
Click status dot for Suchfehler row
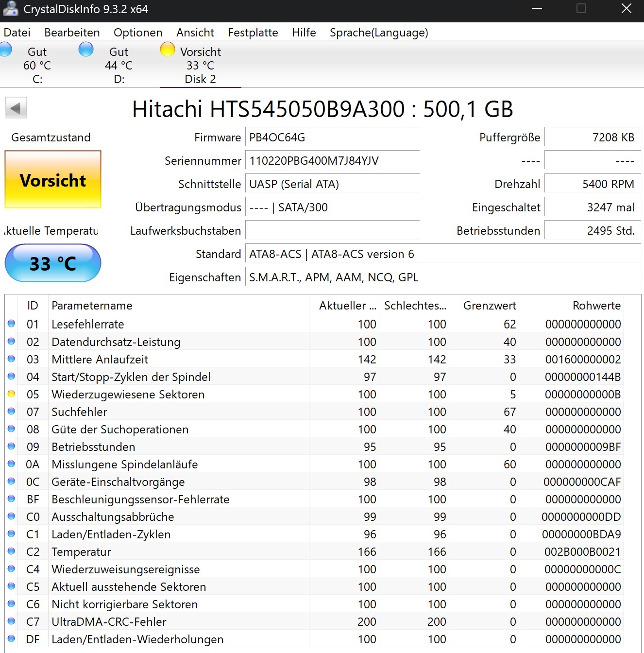(11, 411)
